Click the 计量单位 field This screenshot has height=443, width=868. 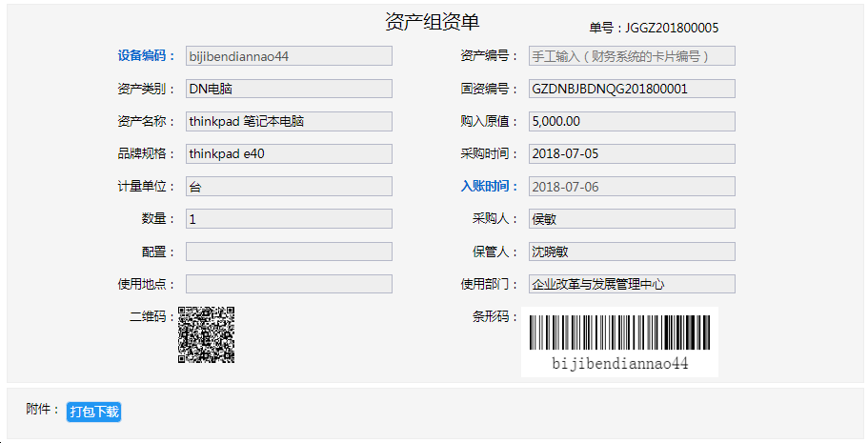coord(289,187)
